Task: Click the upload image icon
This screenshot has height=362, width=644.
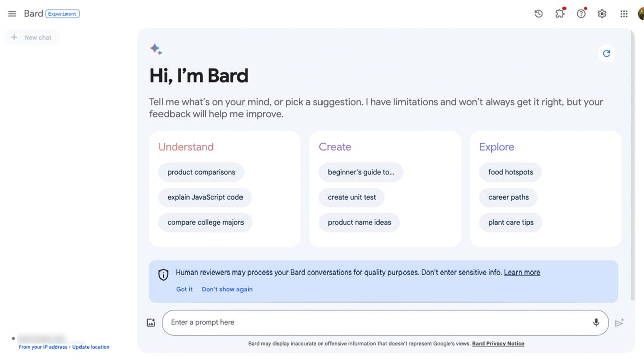Action: click(151, 323)
